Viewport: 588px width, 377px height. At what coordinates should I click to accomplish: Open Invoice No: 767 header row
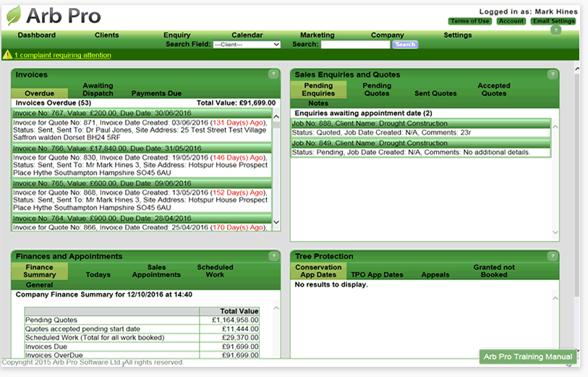coord(142,114)
